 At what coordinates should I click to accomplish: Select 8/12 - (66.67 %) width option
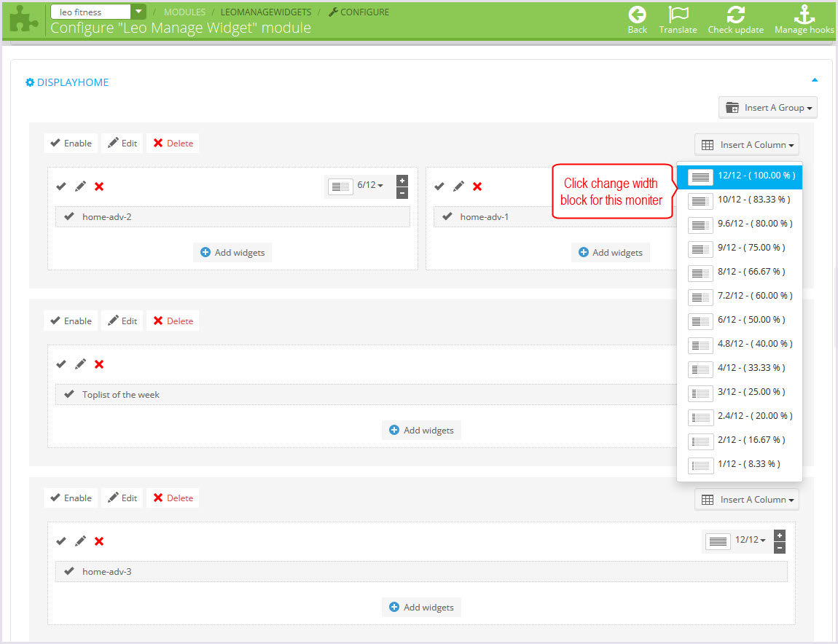pyautogui.click(x=740, y=272)
